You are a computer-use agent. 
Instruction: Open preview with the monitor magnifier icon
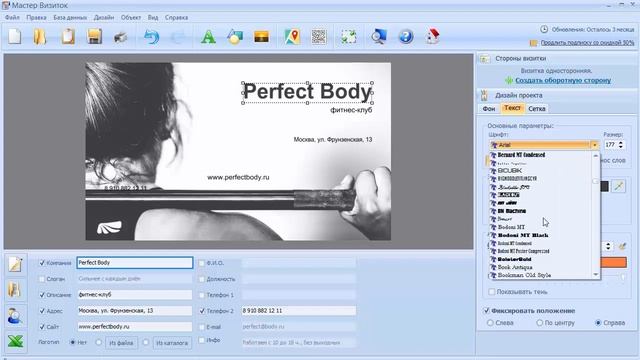379,37
